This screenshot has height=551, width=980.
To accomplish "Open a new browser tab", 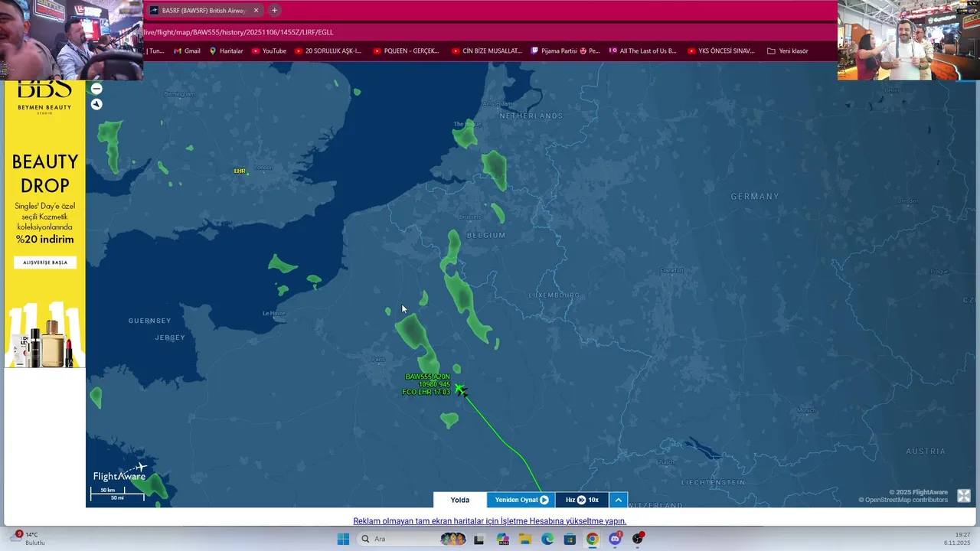I will tap(274, 11).
